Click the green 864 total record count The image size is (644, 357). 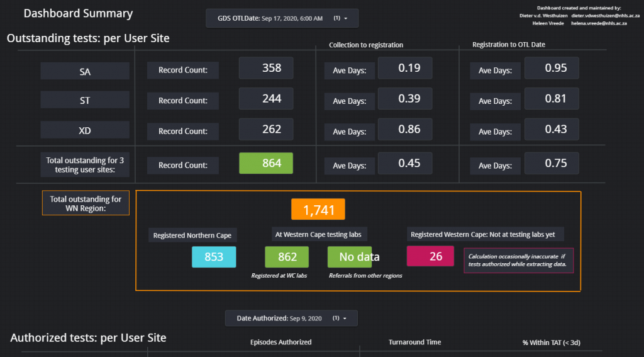point(265,163)
